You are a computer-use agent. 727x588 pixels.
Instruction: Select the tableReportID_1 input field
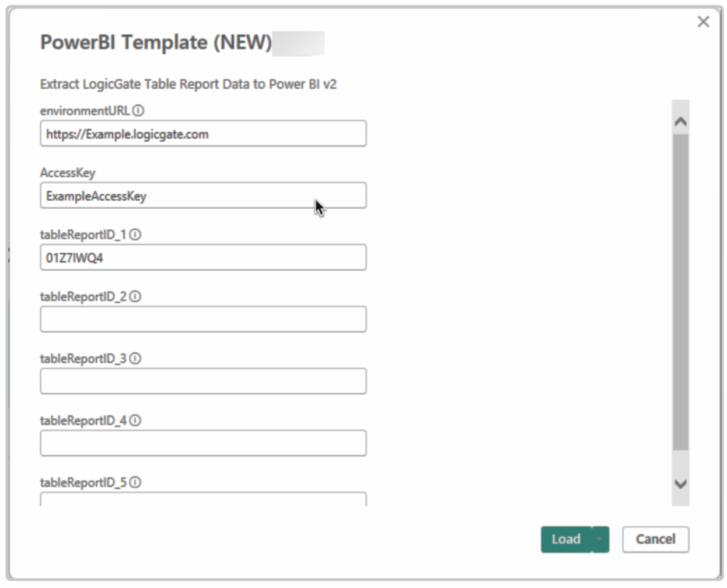click(203, 257)
